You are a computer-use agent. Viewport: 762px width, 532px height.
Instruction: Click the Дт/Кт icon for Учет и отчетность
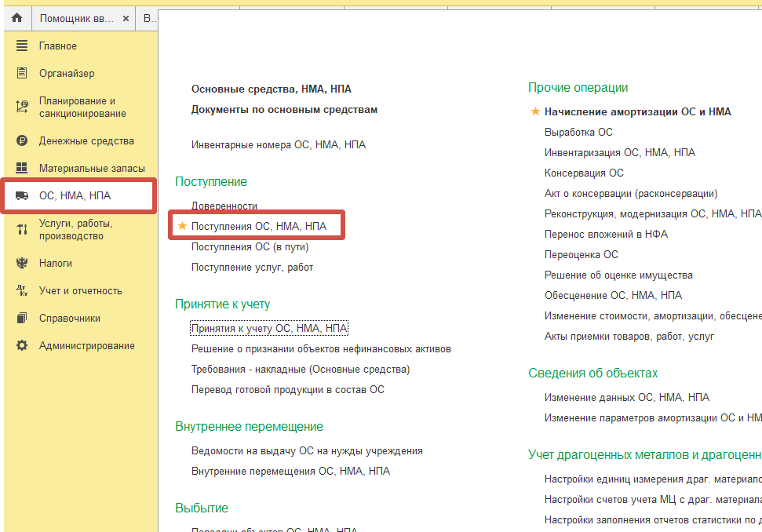(22, 290)
